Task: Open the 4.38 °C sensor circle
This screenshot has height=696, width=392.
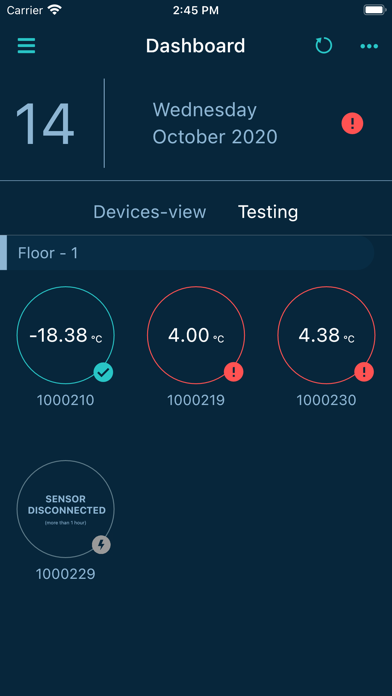Action: click(x=326, y=335)
